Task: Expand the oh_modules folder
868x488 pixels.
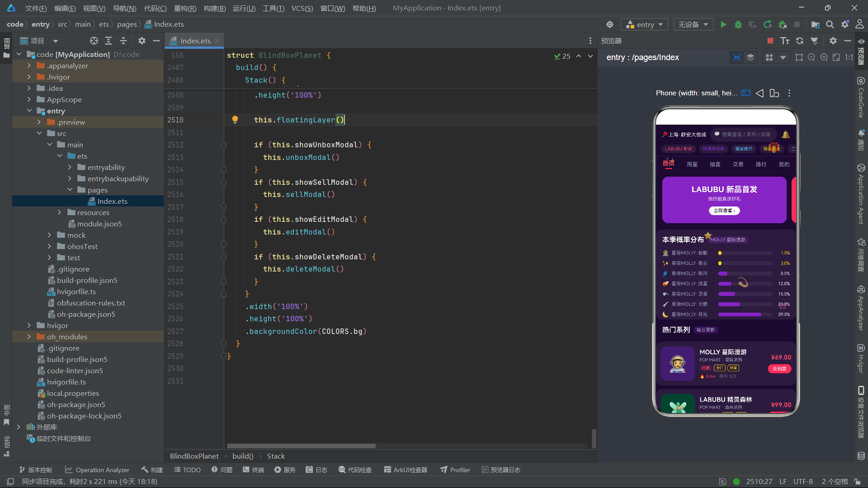Action: click(x=29, y=337)
